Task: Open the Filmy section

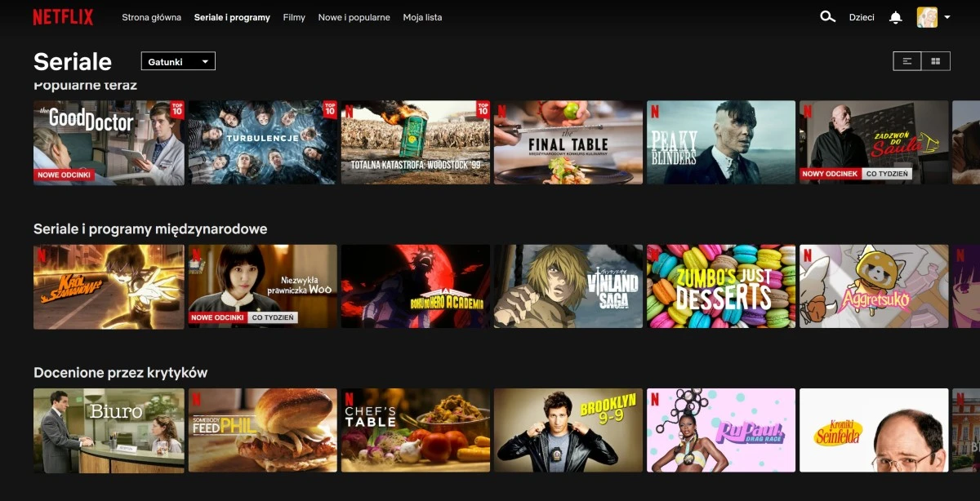Action: pyautogui.click(x=294, y=16)
